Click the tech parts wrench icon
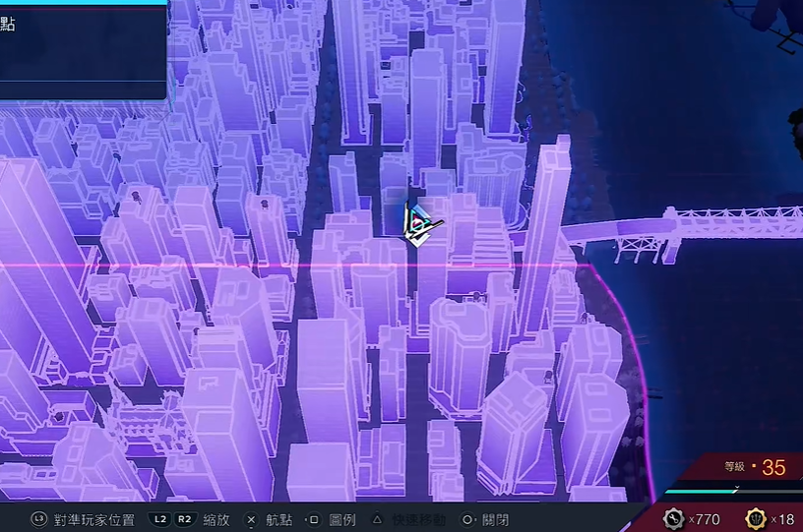803x532 pixels. (x=673, y=518)
